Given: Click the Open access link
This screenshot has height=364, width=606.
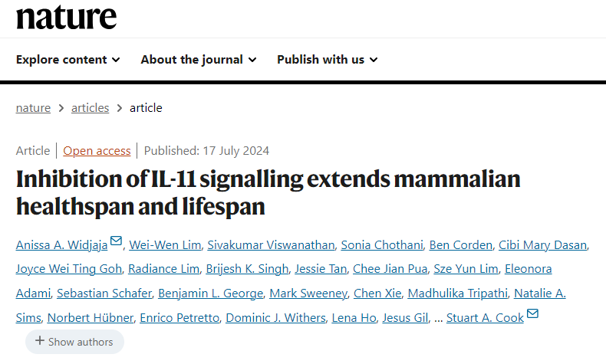Looking at the screenshot, I should click(x=97, y=151).
